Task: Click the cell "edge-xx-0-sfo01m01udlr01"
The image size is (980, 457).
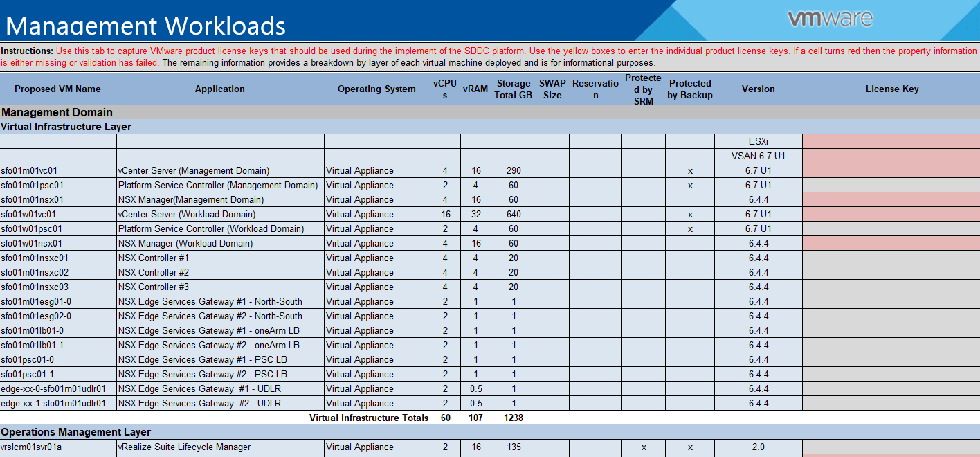Action: [58, 388]
